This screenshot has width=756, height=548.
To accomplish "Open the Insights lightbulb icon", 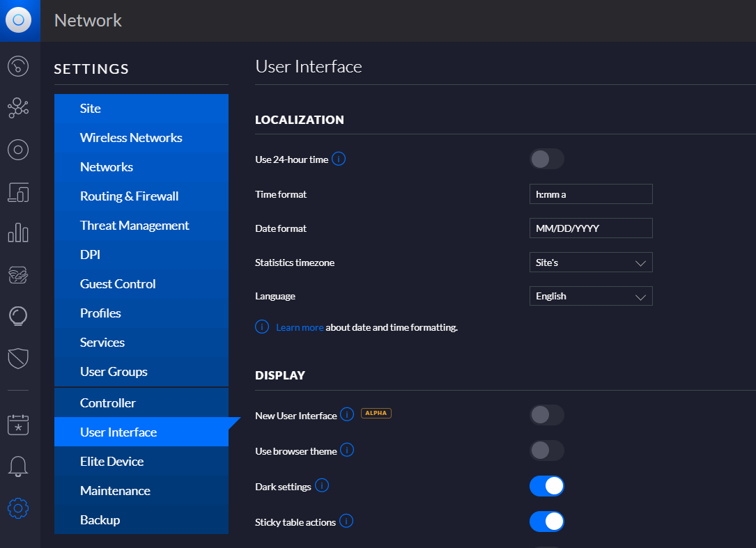I will coord(18,316).
